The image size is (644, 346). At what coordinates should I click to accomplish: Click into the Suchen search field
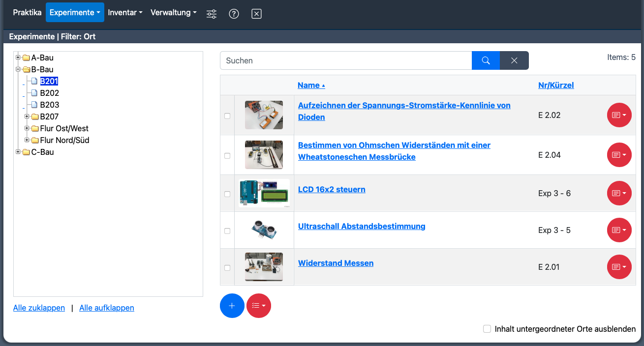pyautogui.click(x=345, y=60)
